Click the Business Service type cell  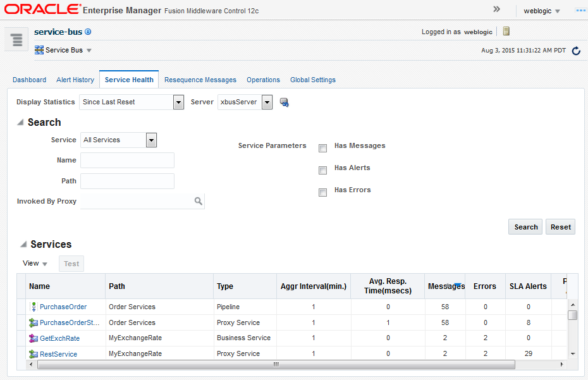pos(244,338)
